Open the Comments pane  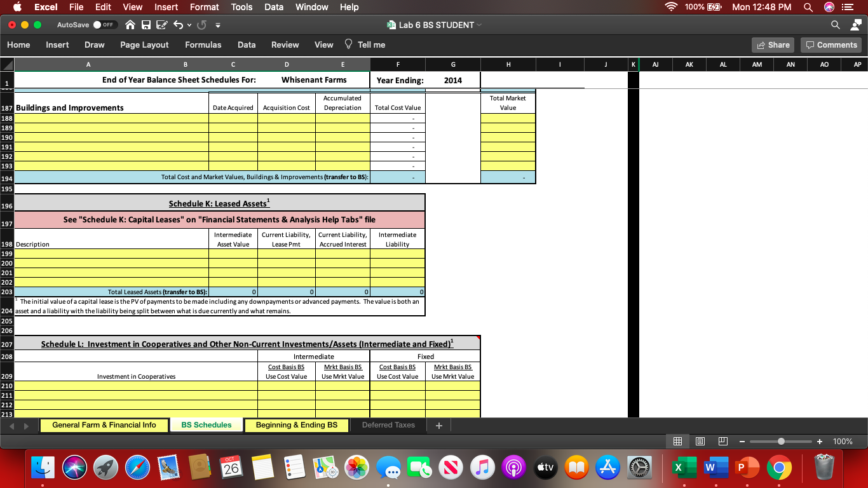831,44
